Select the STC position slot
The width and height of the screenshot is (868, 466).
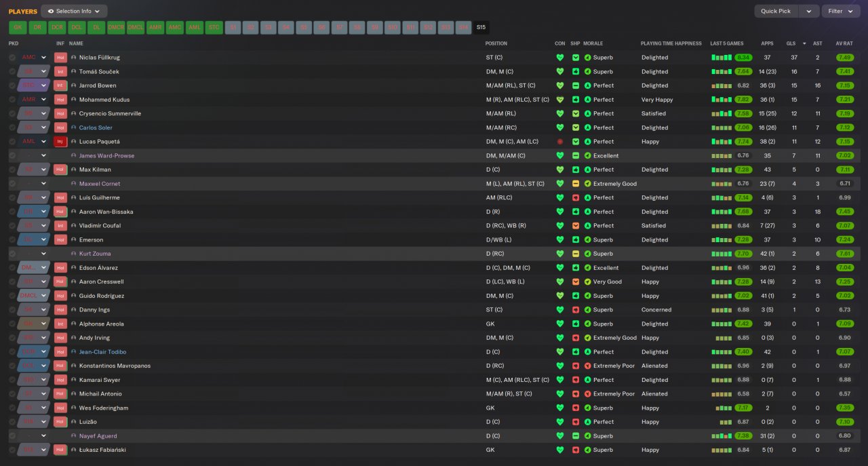[214, 27]
